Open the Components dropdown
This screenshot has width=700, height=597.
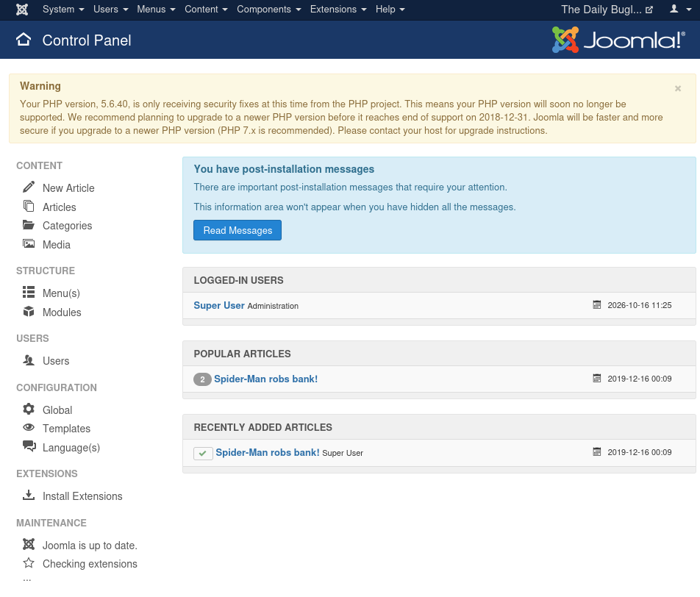click(x=269, y=10)
